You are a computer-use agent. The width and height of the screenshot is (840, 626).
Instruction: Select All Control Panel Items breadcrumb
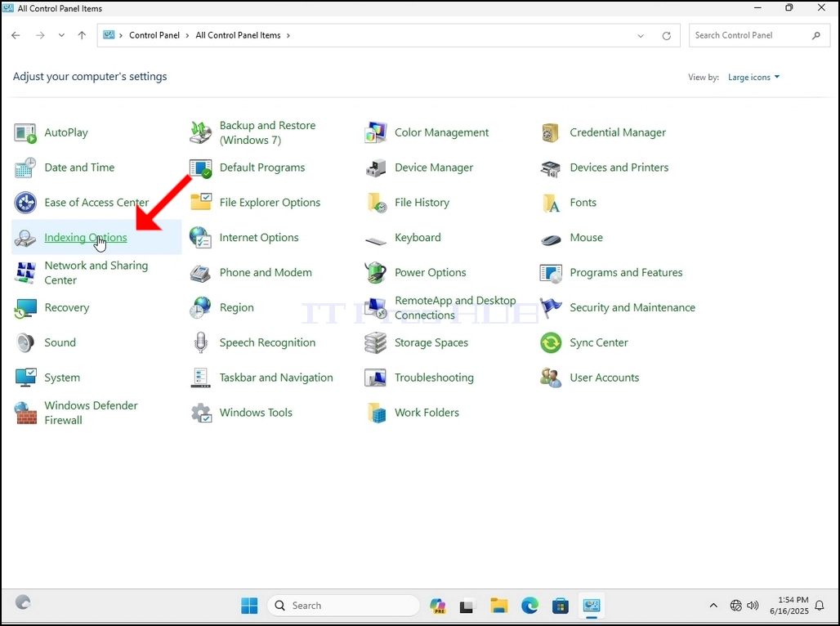point(238,35)
